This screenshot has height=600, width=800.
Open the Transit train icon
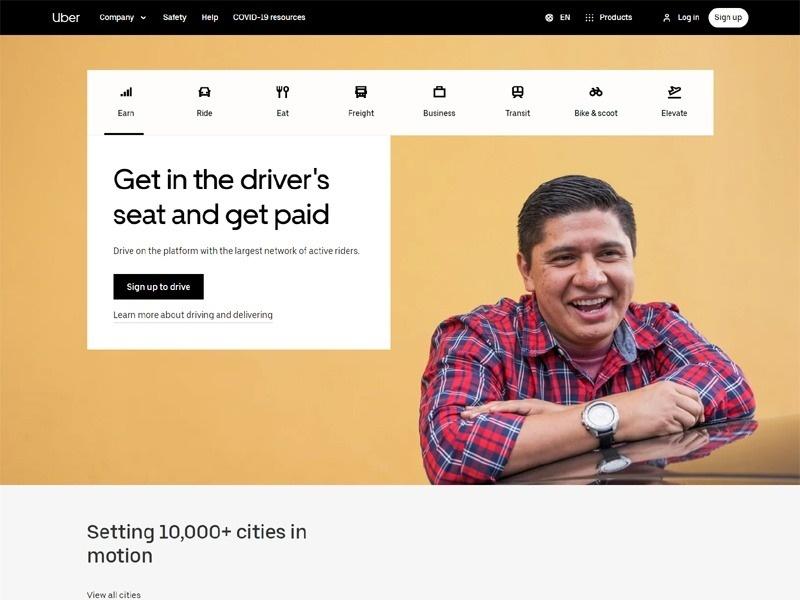point(517,92)
